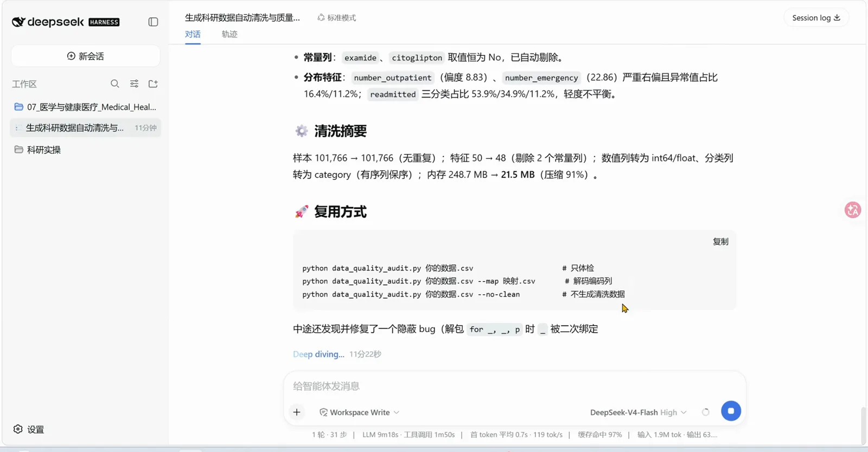
Task: Add an attachment with the plus button
Action: pos(297,412)
